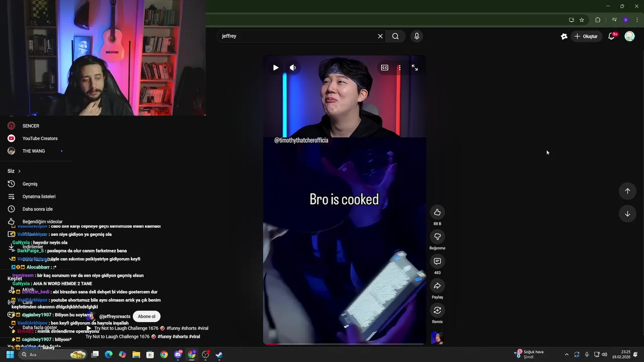Subscribe with the Abone ol button
This screenshot has width=644, height=362.
(x=146, y=316)
